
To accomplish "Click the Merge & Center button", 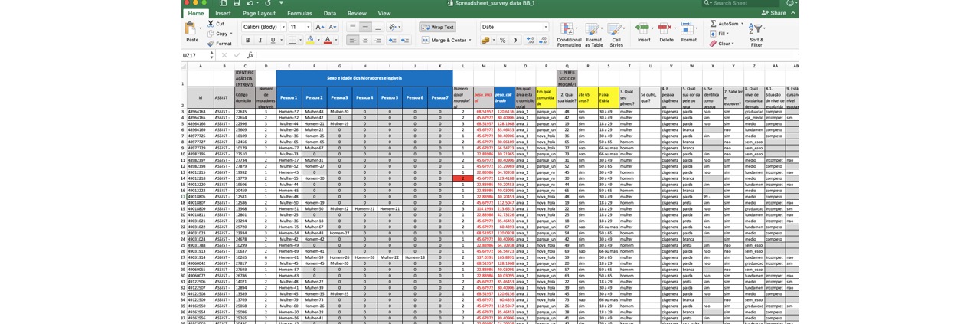I will click(x=443, y=41).
